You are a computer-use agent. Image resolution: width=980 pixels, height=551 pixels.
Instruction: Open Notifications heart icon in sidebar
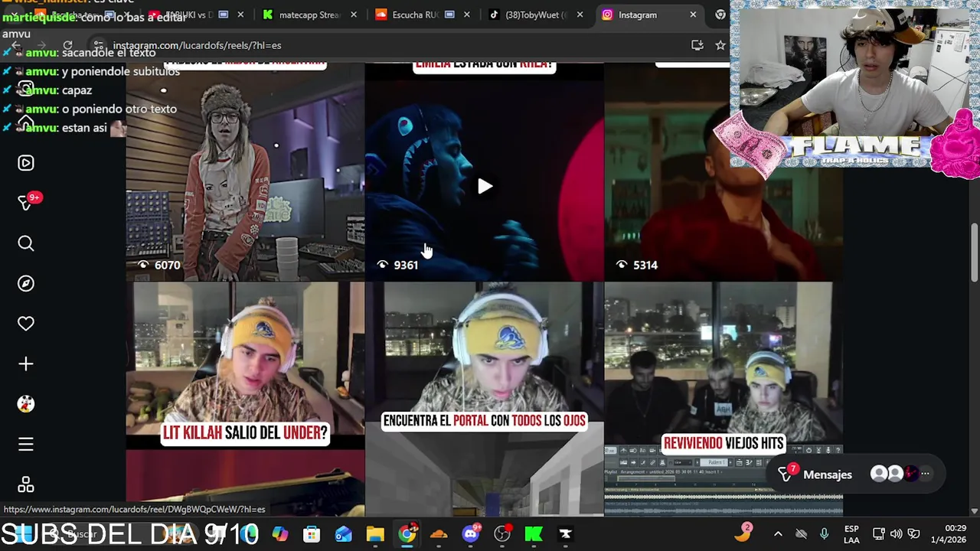click(x=26, y=324)
